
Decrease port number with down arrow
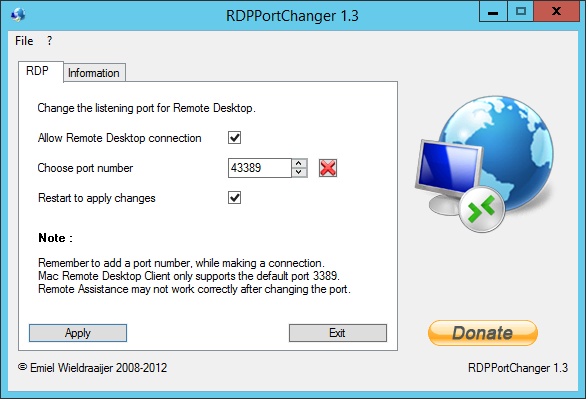click(x=299, y=172)
